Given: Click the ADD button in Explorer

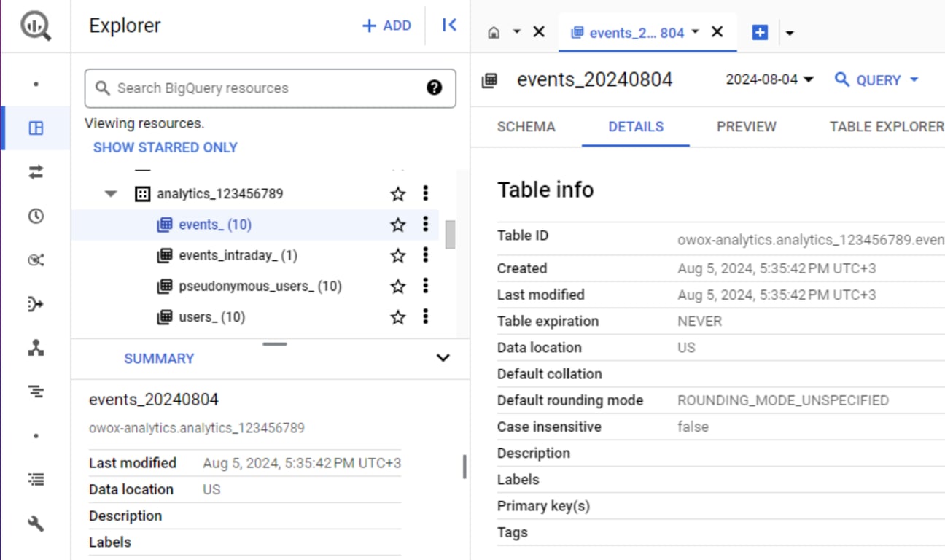Looking at the screenshot, I should [x=386, y=26].
